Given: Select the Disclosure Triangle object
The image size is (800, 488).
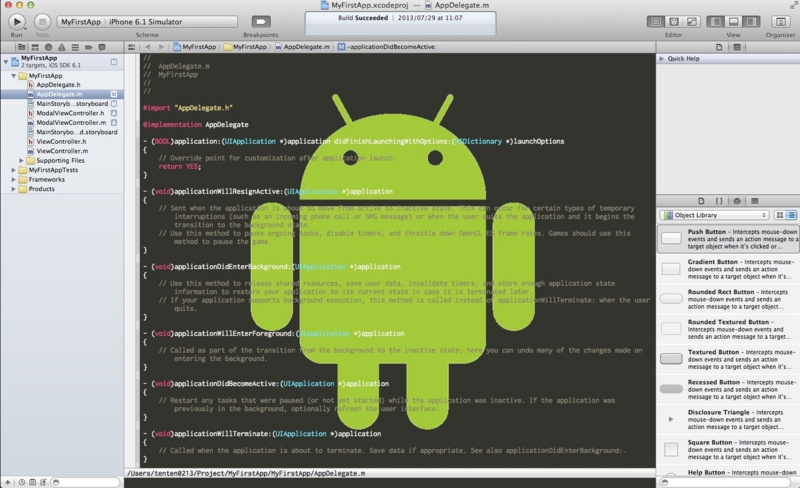Looking at the screenshot, I should click(728, 420).
